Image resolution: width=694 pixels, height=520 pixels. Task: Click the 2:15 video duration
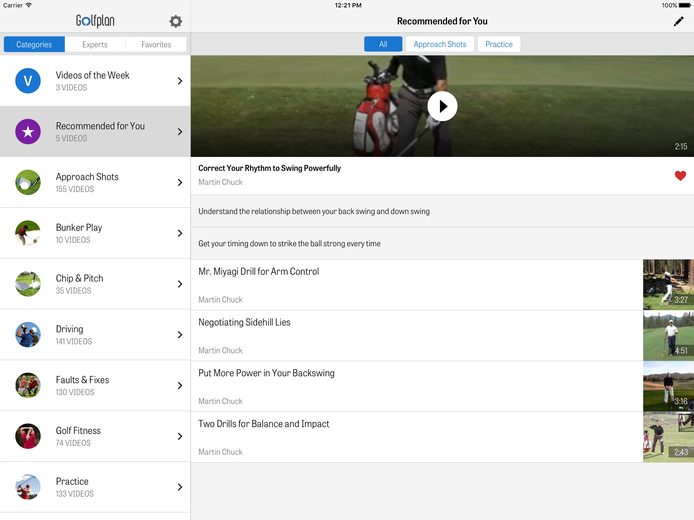pyautogui.click(x=681, y=146)
